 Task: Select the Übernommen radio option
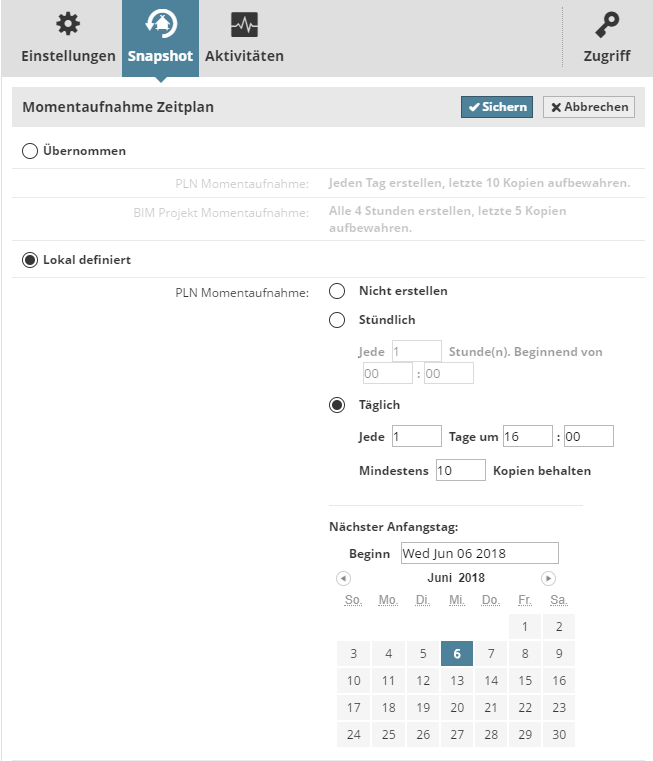pos(30,151)
